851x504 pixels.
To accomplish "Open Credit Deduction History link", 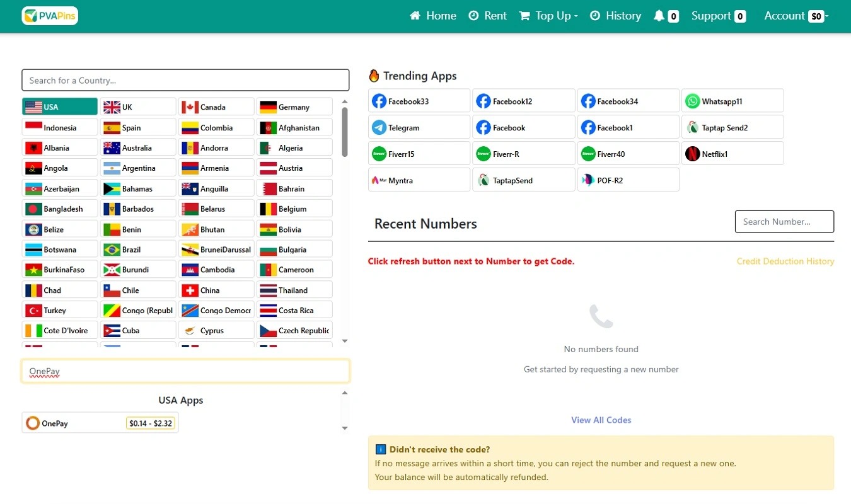I will coord(785,261).
